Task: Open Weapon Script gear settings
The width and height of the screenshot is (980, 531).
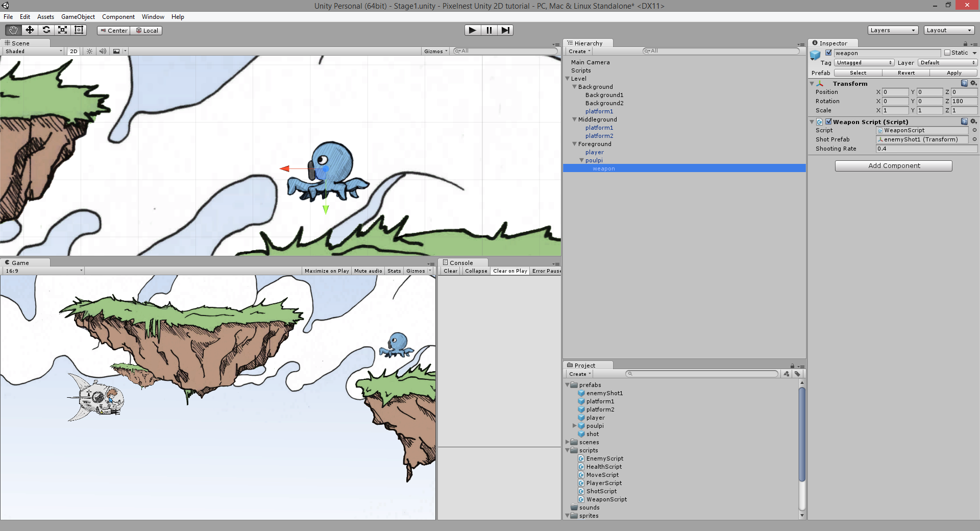Action: coord(973,122)
